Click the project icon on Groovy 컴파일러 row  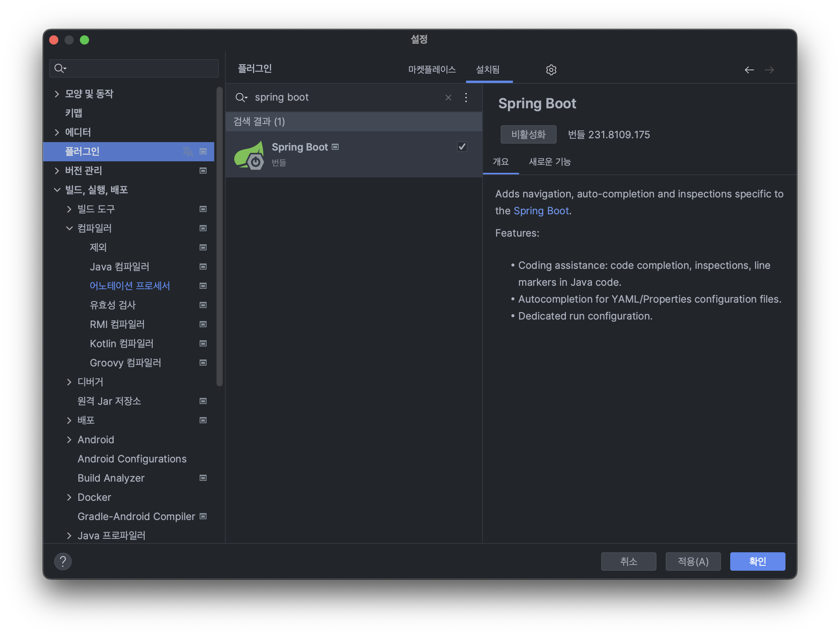click(203, 363)
